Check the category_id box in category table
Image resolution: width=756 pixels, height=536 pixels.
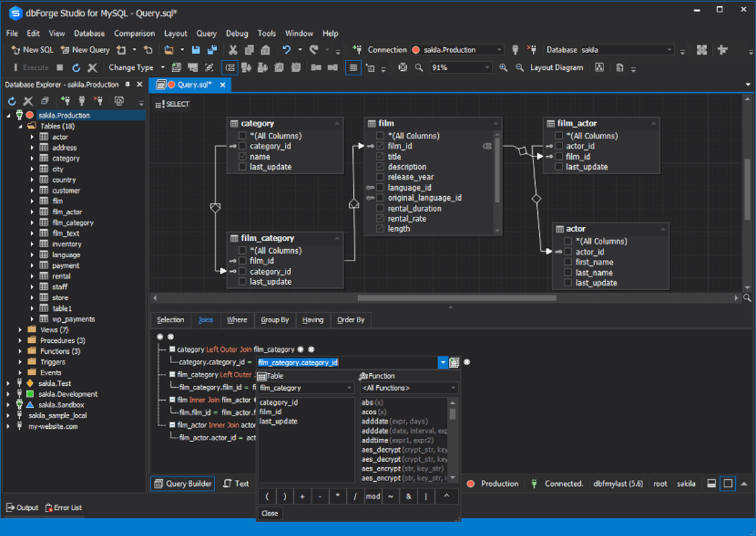243,146
